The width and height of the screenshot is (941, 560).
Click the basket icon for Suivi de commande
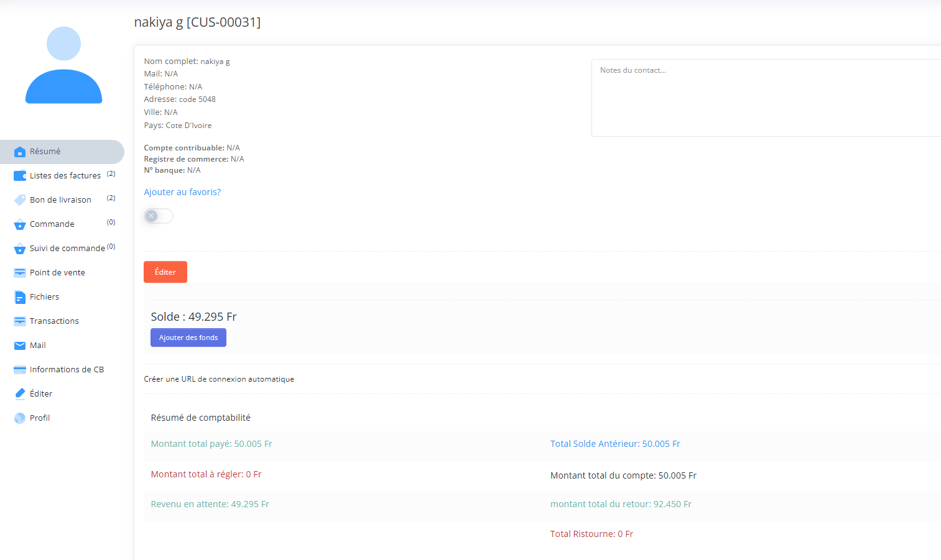pos(20,249)
